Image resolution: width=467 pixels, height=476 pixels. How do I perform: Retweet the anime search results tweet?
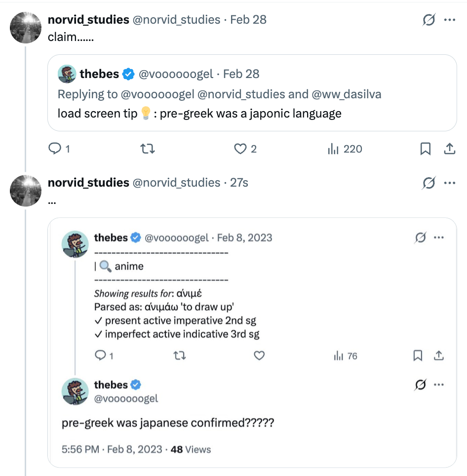coord(180,356)
